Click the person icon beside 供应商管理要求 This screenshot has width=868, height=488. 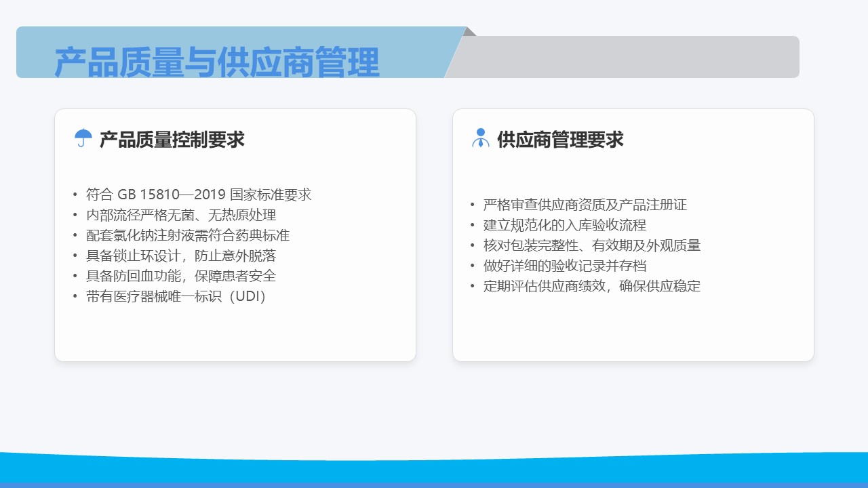coord(480,138)
